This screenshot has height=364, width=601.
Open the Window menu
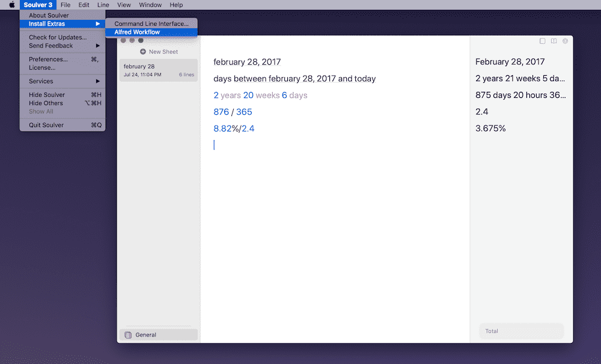pyautogui.click(x=150, y=5)
